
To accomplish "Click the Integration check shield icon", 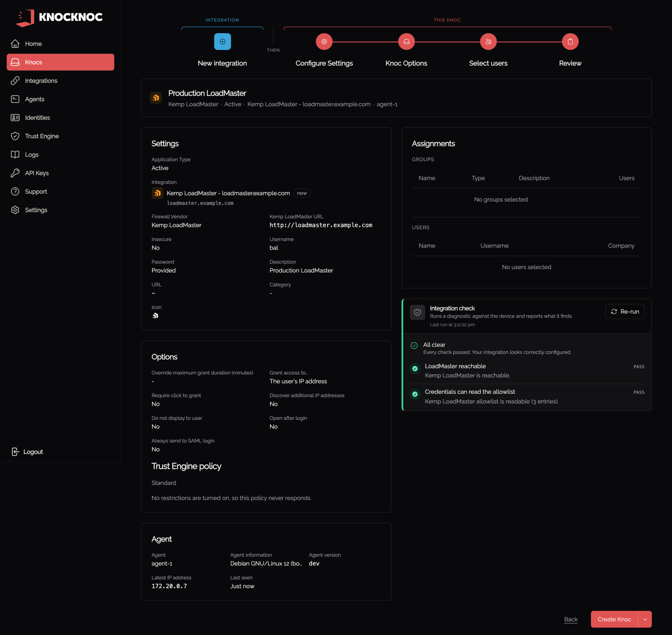I will (418, 312).
